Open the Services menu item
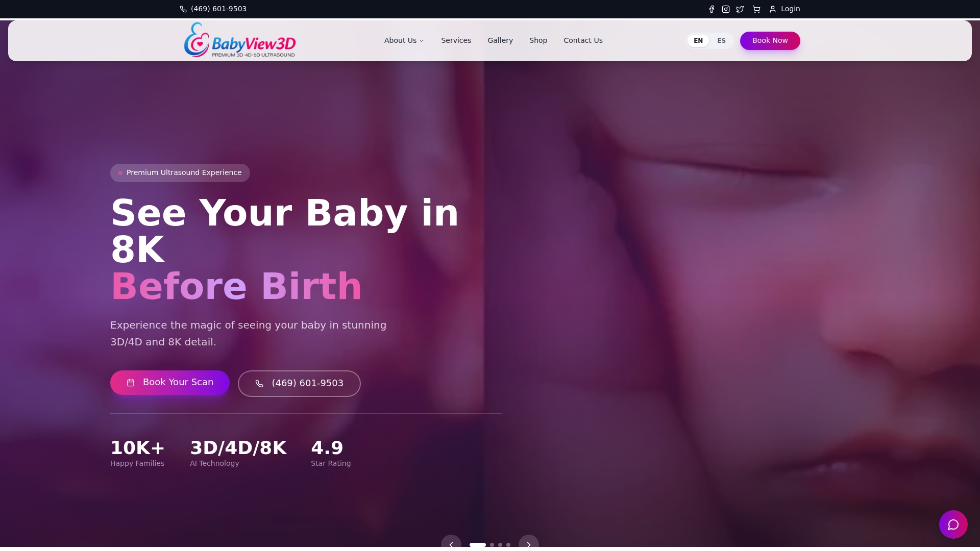 point(456,40)
